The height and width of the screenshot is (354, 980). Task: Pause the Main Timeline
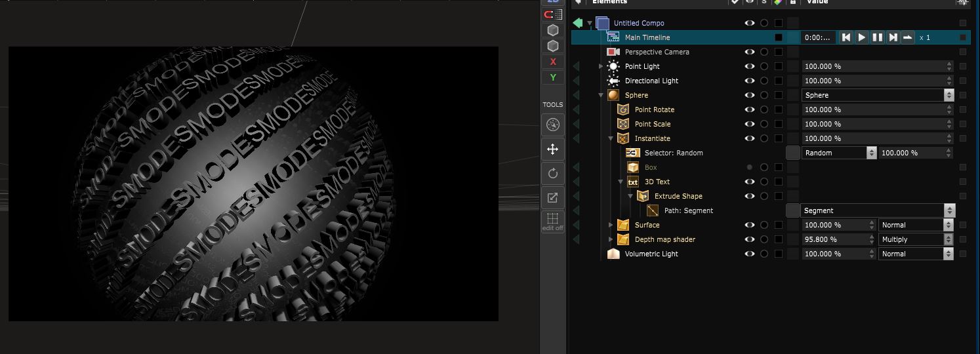coord(878,37)
